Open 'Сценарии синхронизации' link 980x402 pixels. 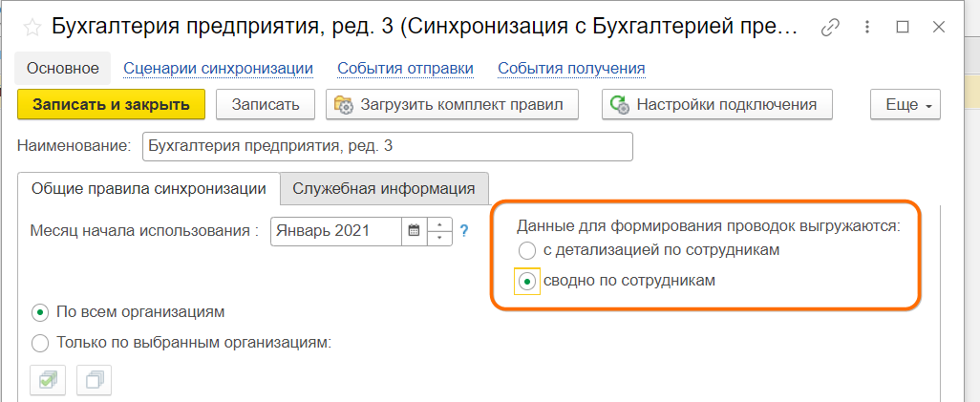(x=218, y=68)
